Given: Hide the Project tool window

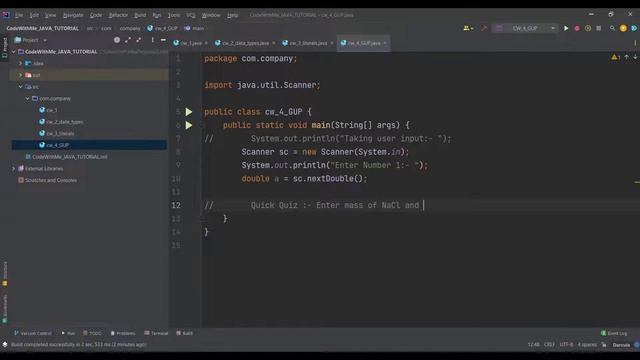Looking at the screenshot, I should pyautogui.click(x=163, y=40).
